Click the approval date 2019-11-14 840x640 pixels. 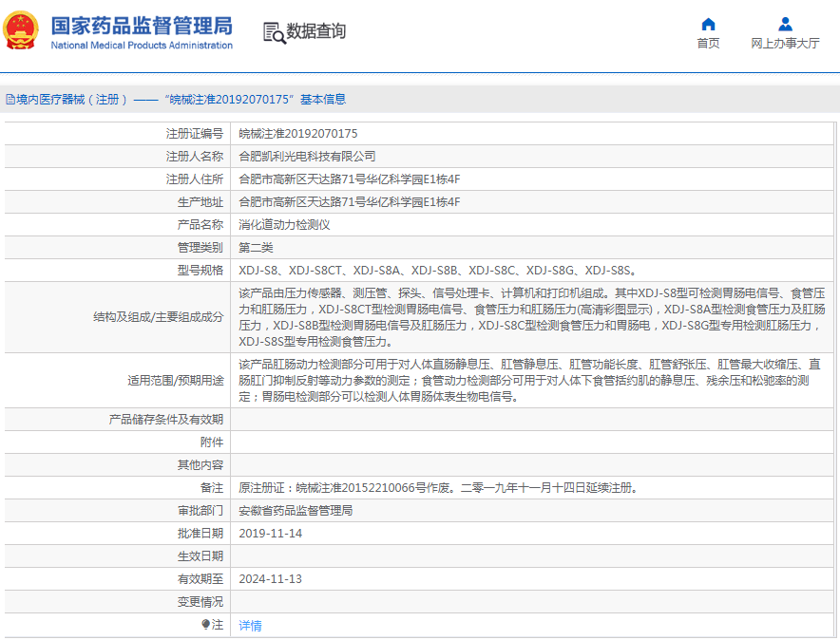[x=270, y=534]
